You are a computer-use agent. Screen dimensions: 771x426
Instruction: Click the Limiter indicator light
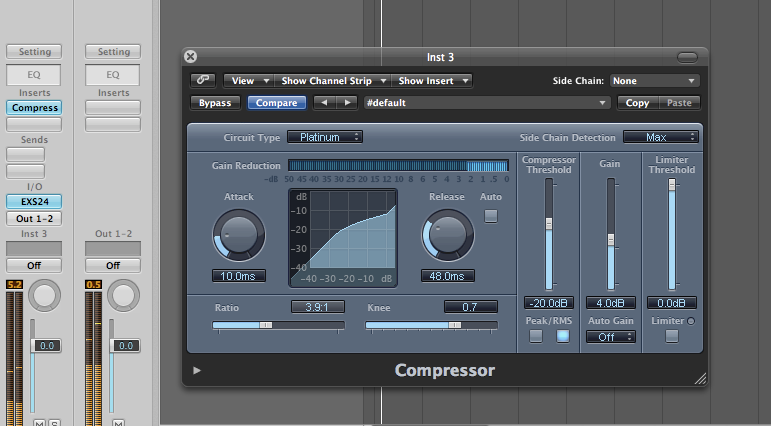(x=691, y=321)
